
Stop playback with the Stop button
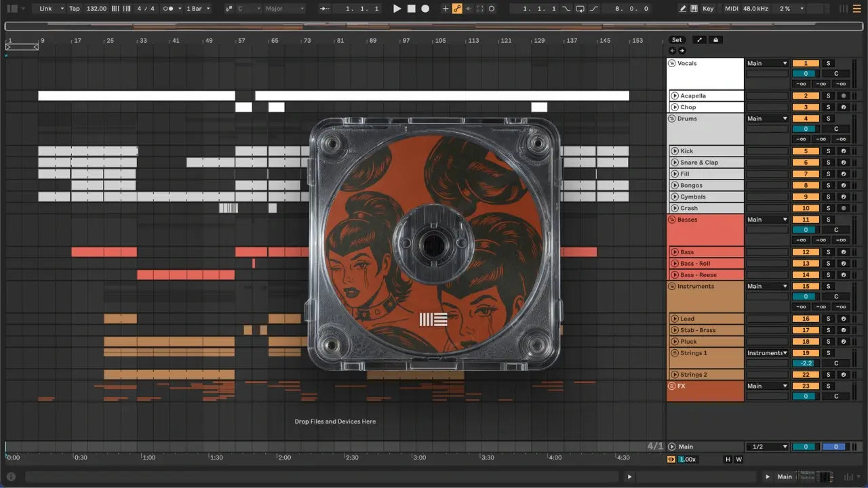(411, 9)
